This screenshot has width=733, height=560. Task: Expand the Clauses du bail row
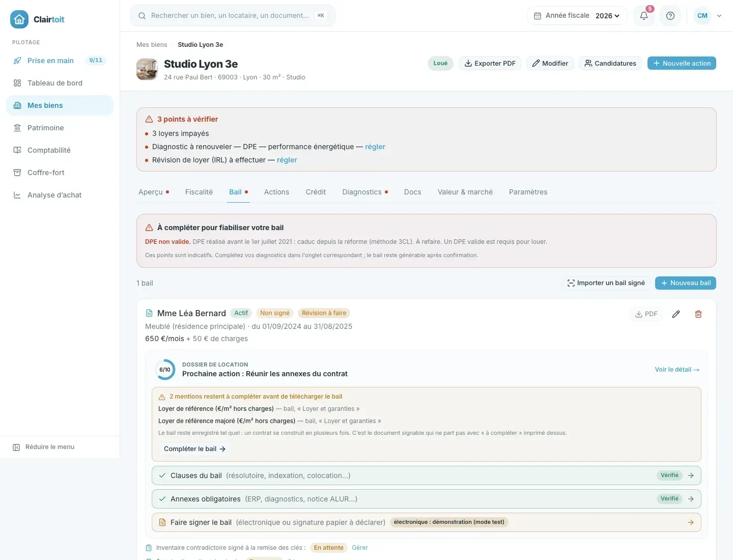point(427,475)
